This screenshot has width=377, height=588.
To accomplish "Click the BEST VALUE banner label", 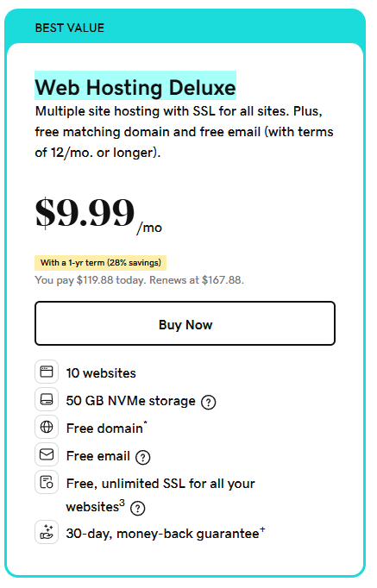I will pos(70,28).
